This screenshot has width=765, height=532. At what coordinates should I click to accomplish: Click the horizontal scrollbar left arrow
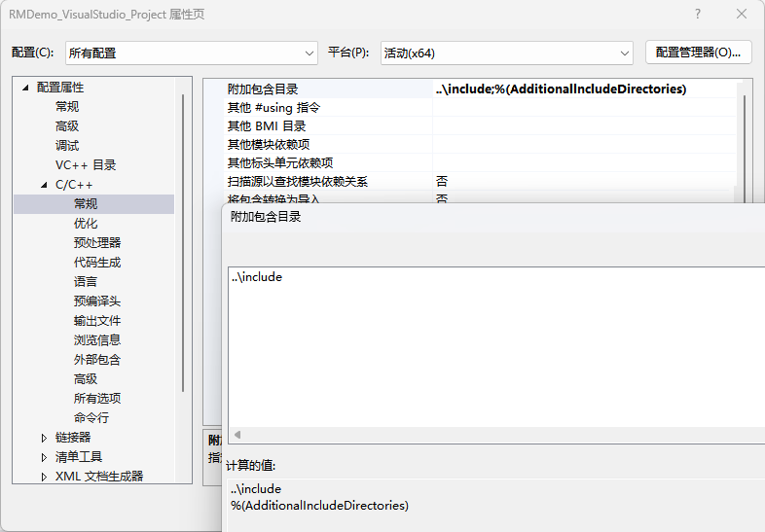coord(237,435)
